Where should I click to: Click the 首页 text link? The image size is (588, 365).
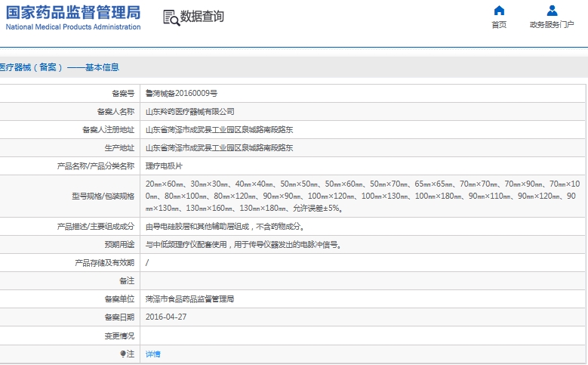tap(499, 25)
